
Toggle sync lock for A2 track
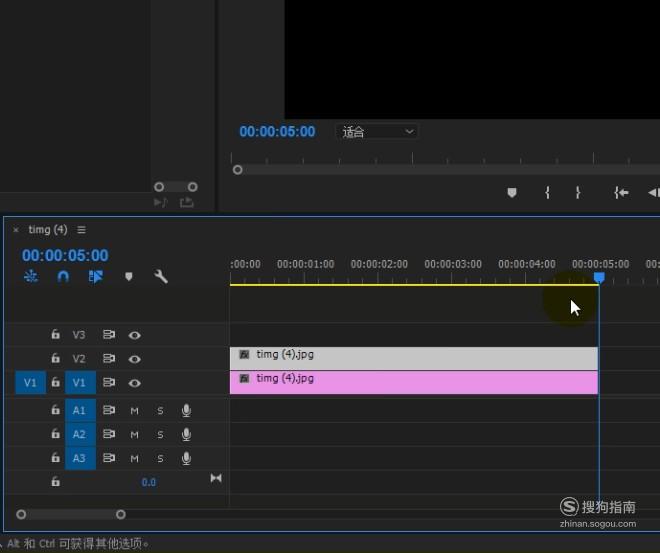(x=109, y=434)
